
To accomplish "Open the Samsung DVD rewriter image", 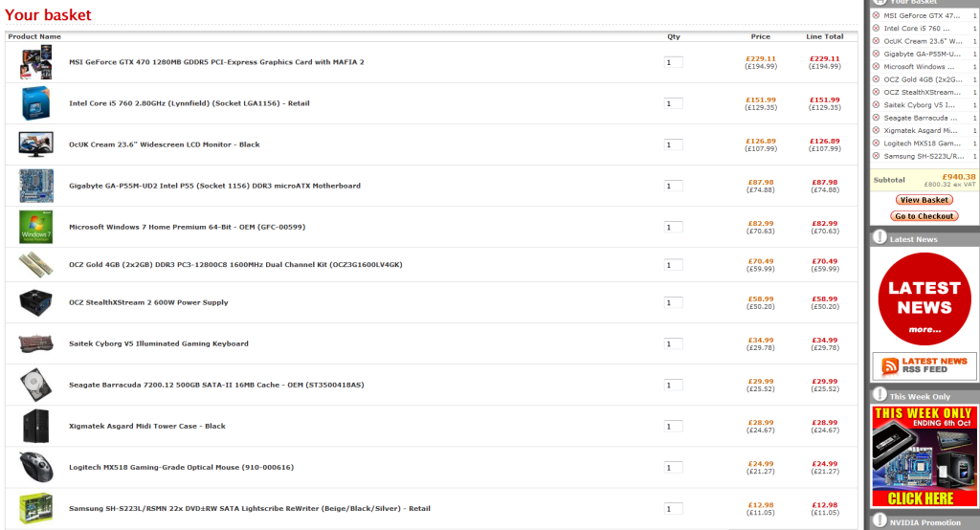I will (35, 509).
